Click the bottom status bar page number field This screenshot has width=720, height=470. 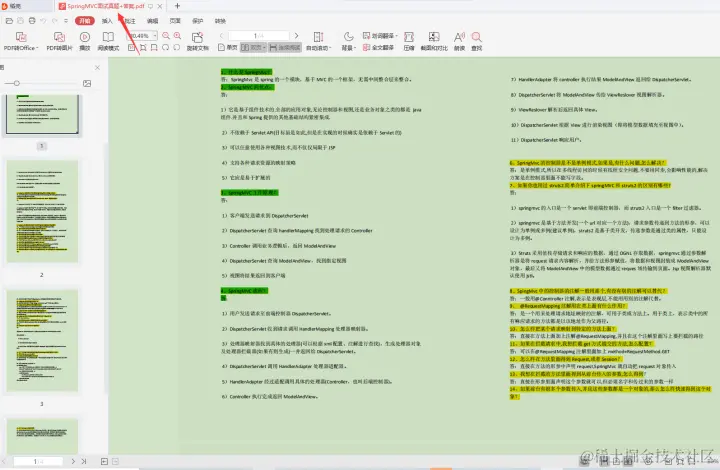pos(38,461)
